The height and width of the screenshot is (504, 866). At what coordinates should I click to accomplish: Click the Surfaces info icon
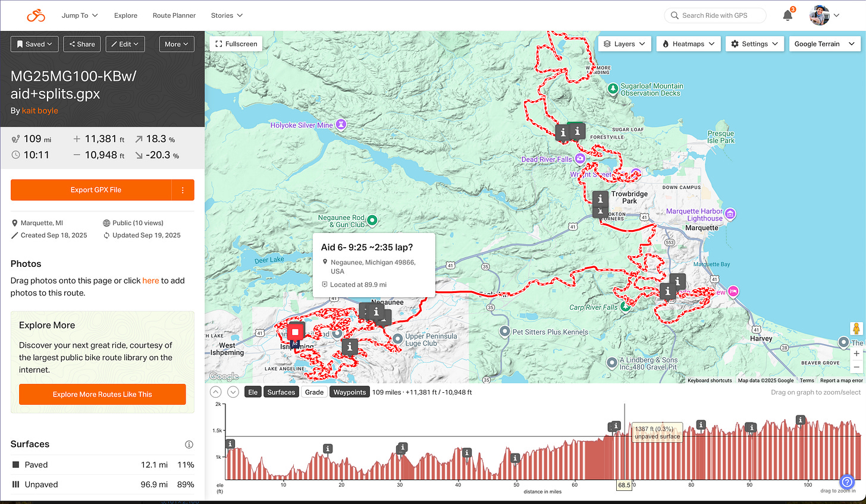pos(189,445)
